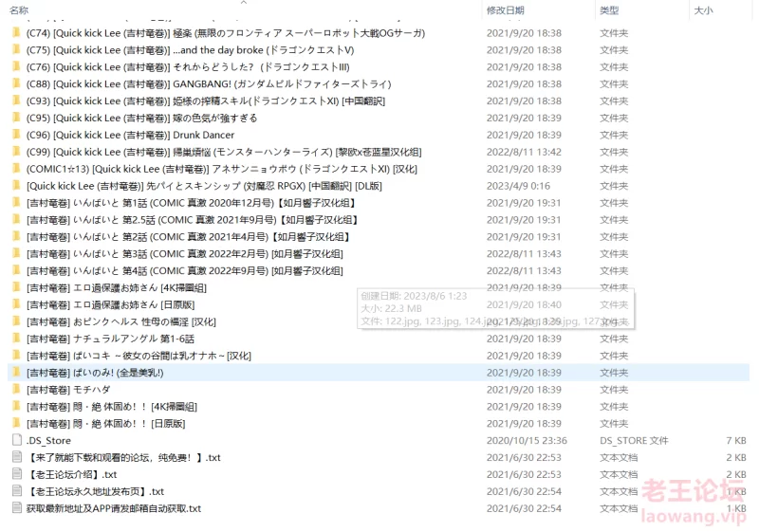This screenshot has width=759, height=532.
Task: Click the '7 KB' size cell
Action: [x=736, y=441]
